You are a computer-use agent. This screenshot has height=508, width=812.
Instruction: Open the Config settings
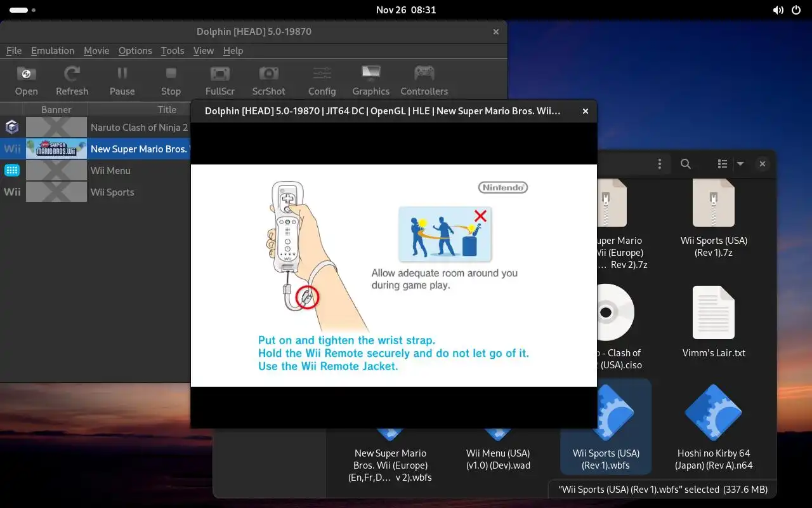pos(322,81)
